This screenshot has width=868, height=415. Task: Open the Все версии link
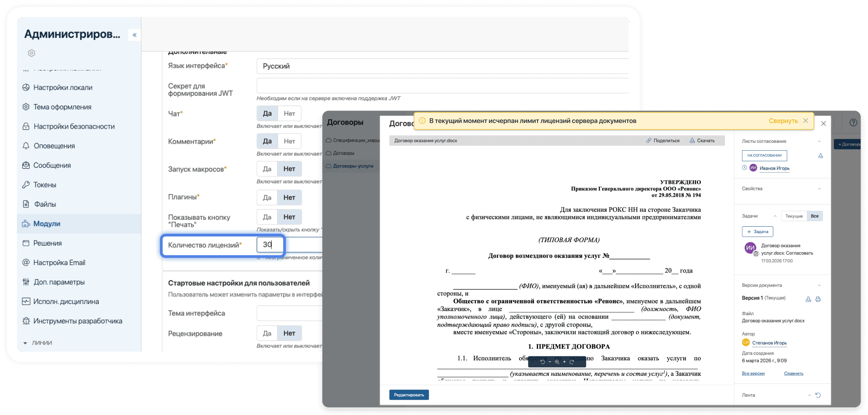753,373
